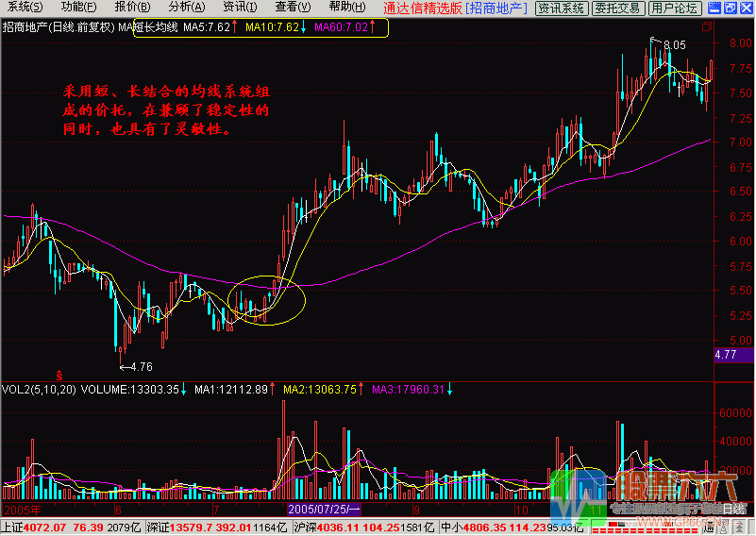Click the 资讯系统 button
This screenshot has height=536, width=756.
pos(561,8)
